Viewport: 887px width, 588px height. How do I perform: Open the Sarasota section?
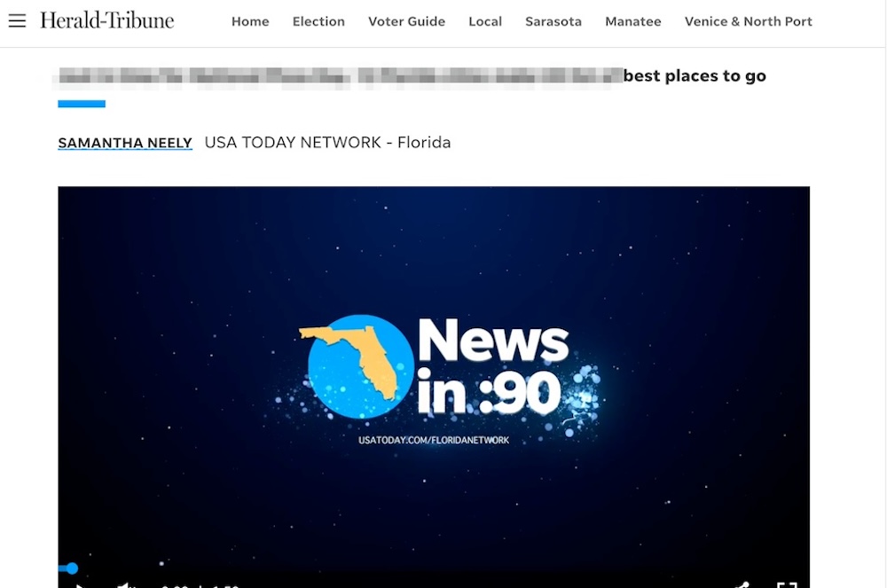click(x=553, y=21)
